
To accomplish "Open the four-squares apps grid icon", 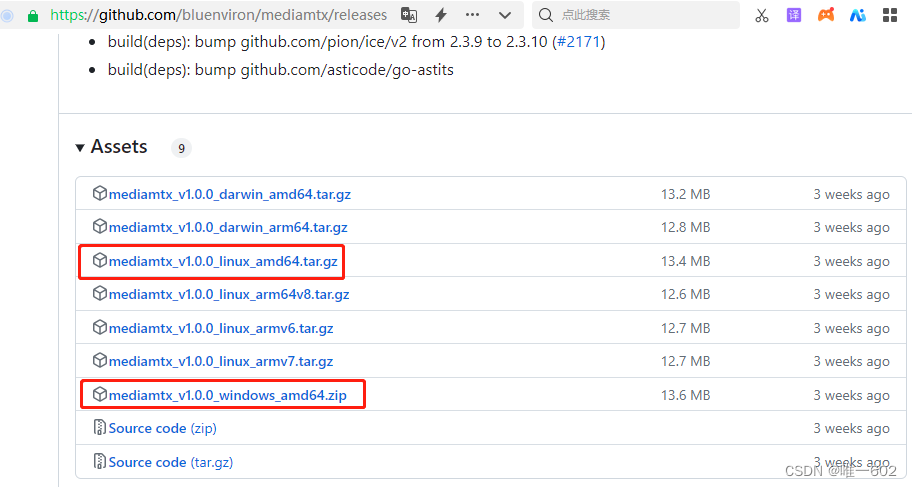I will coord(890,15).
